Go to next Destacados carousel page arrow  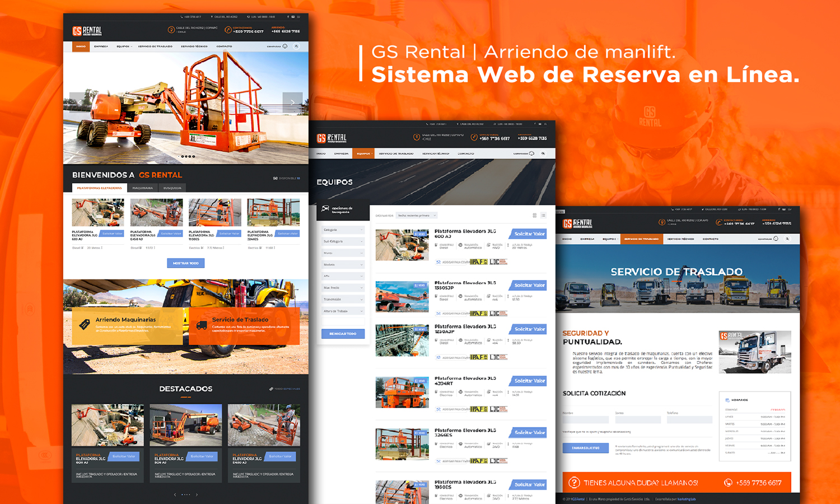click(x=197, y=494)
